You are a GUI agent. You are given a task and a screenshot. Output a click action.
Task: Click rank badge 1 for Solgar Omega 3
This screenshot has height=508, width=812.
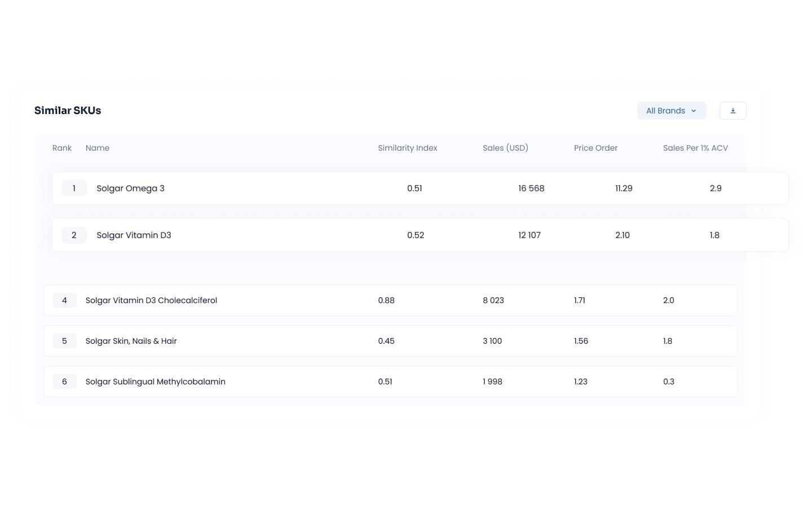pyautogui.click(x=74, y=189)
